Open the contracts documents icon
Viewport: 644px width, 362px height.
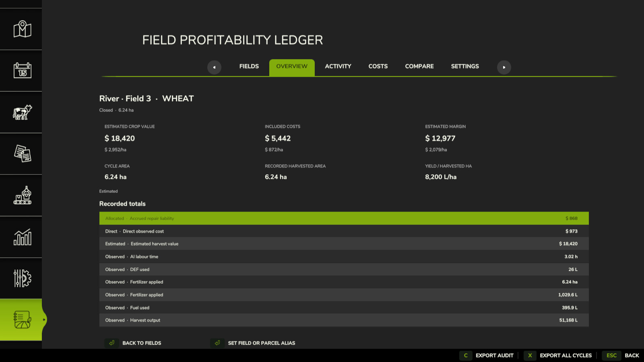(23, 154)
